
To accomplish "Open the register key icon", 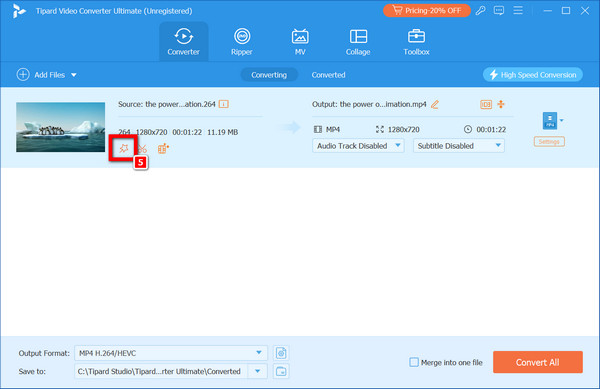I will coord(481,11).
